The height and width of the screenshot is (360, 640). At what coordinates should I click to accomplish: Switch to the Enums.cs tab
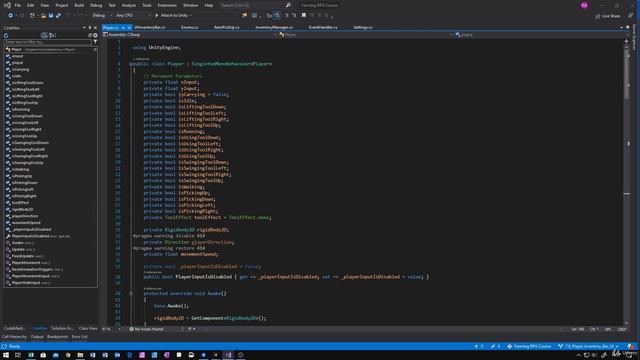coord(189,27)
